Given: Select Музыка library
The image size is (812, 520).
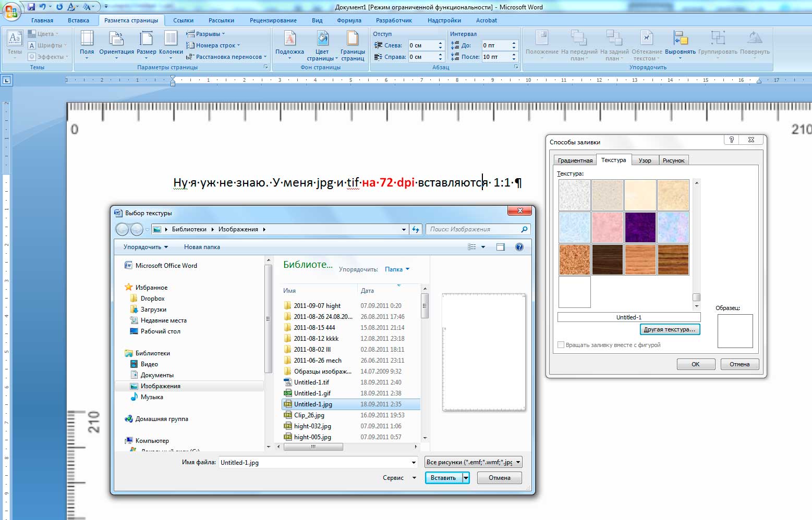Looking at the screenshot, I should 152,397.
